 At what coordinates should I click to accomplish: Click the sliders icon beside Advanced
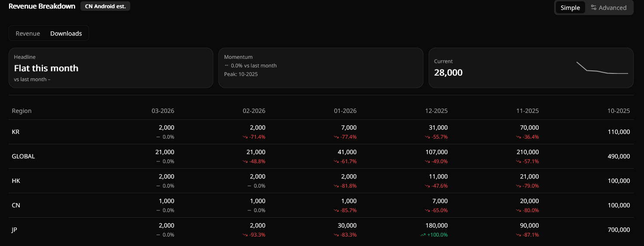(593, 7)
